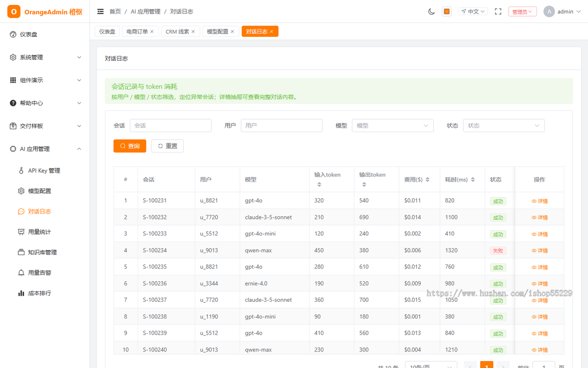Sort by 费用($) column
This screenshot has width=588, height=368.
tap(427, 180)
